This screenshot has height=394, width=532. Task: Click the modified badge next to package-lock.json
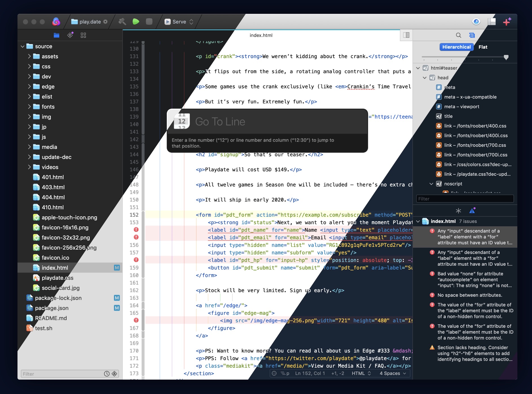click(117, 298)
